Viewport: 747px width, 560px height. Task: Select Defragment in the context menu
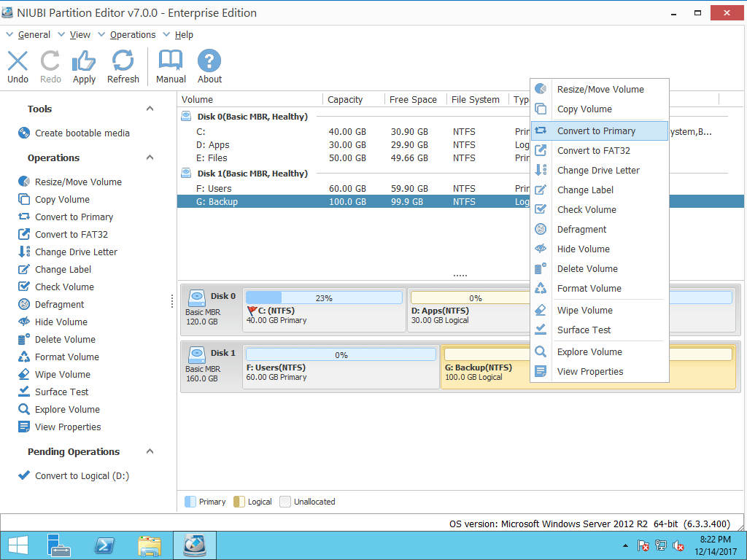(x=600, y=230)
